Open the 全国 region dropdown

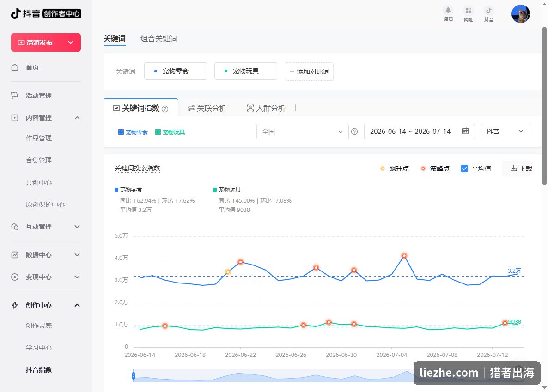pos(302,132)
